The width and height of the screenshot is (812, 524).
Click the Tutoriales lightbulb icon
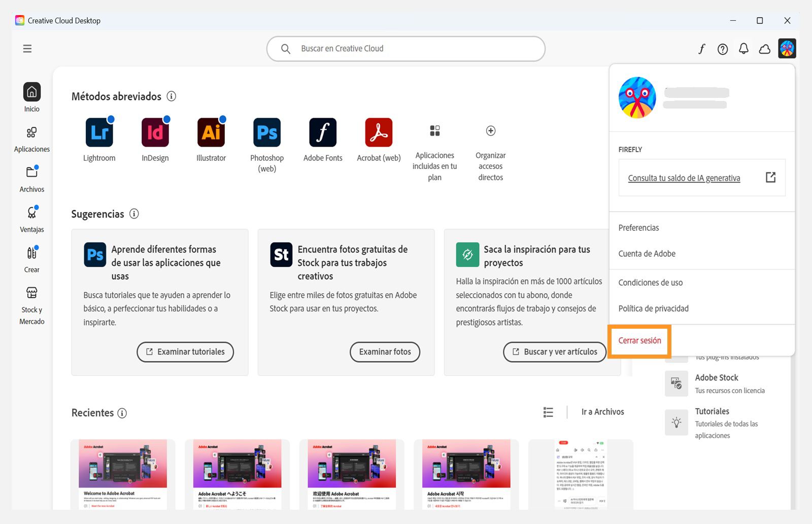click(x=676, y=422)
